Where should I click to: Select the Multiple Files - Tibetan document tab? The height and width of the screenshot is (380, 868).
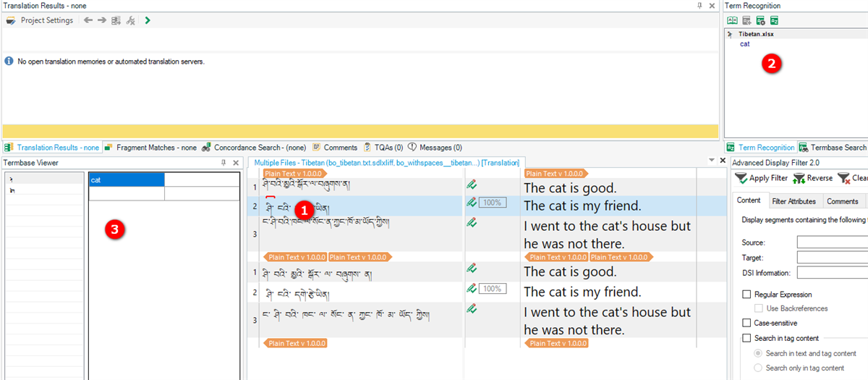click(386, 163)
